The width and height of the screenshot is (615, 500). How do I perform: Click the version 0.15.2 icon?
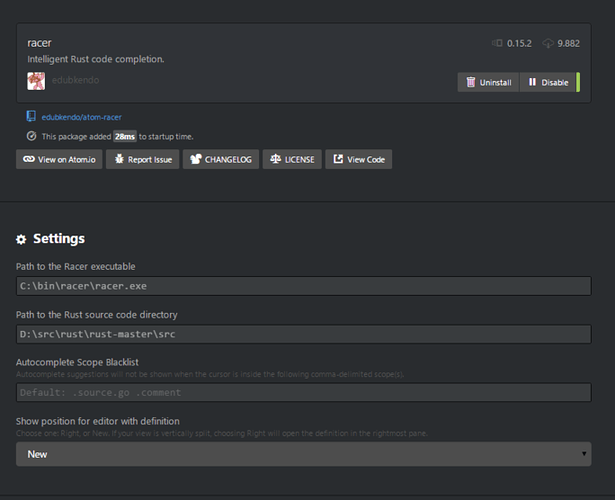497,43
